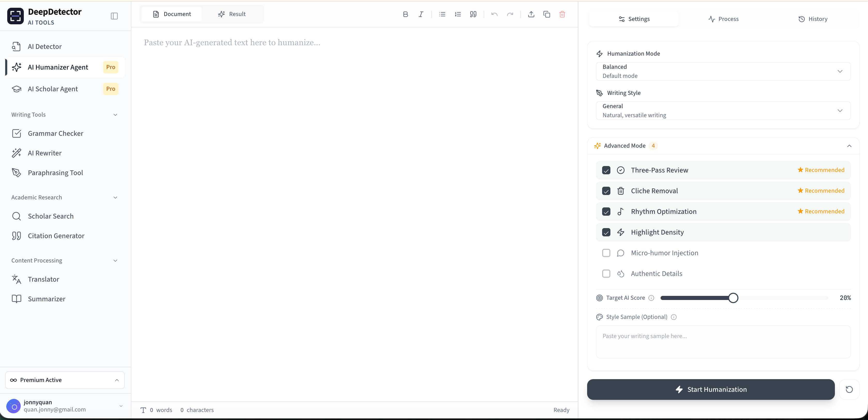Open the Grammar Checker tool
This screenshot has width=868, height=420.
[x=55, y=133]
